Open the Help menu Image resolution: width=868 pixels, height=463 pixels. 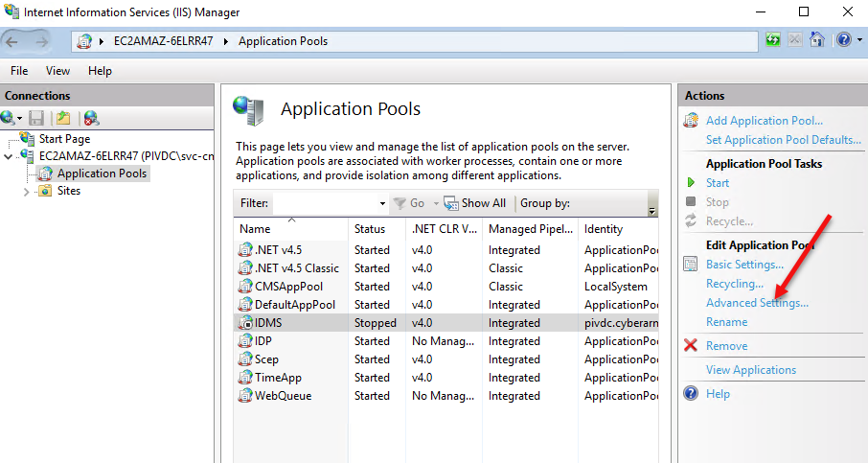click(x=100, y=71)
